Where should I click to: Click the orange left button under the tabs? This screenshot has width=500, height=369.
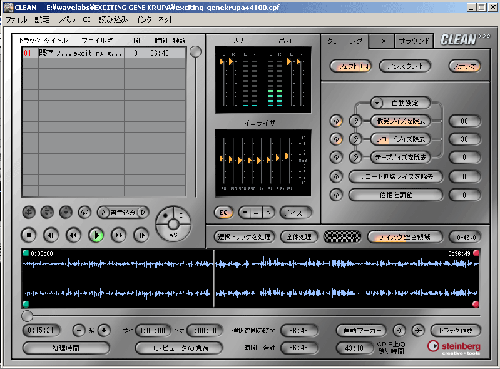[x=350, y=66]
